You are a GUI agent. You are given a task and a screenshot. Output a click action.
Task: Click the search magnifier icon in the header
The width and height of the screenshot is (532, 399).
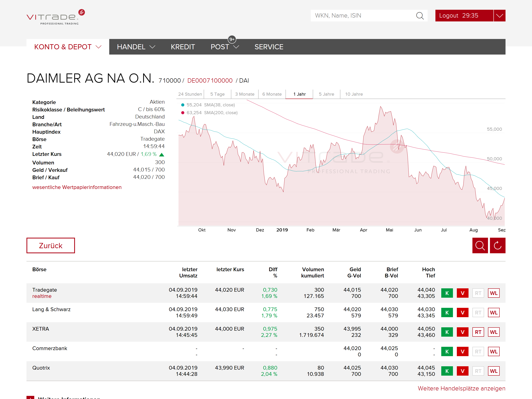[x=420, y=16]
